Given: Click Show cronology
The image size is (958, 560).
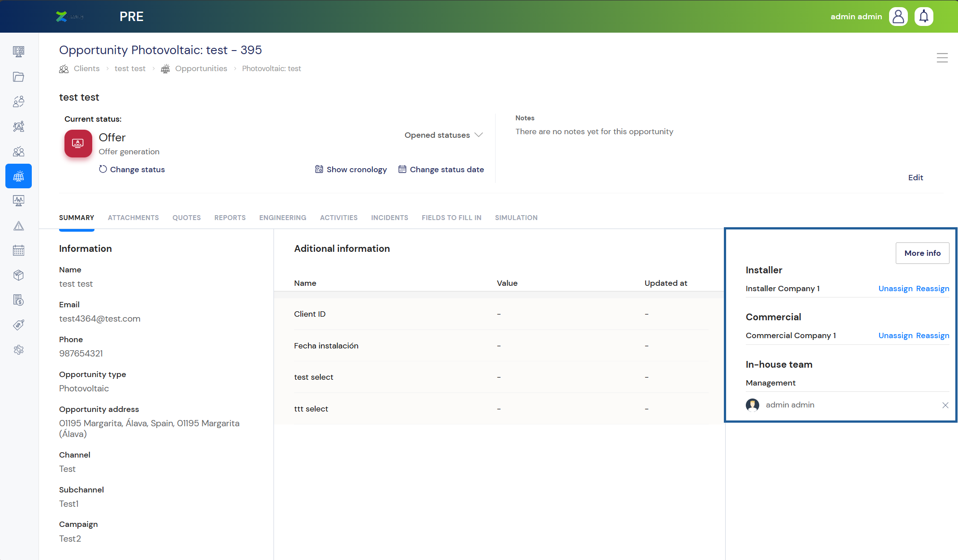Looking at the screenshot, I should [x=351, y=170].
